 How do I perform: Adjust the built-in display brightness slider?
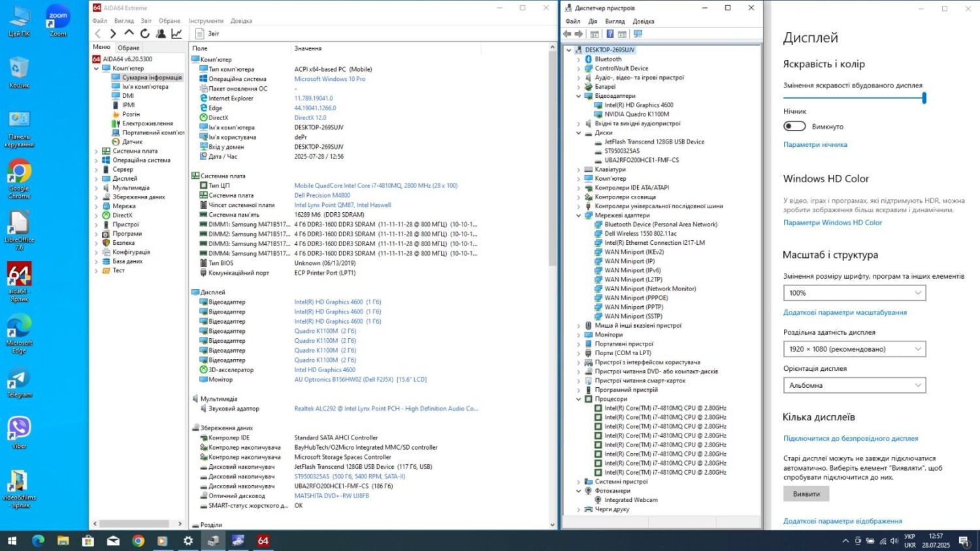[x=924, y=98]
